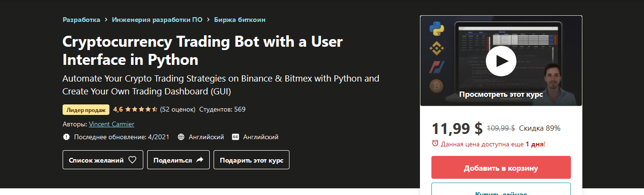Viewport: 644px width, 195px height.
Task: Click the Просмотреть этот курс preview caption
Action: [501, 94]
